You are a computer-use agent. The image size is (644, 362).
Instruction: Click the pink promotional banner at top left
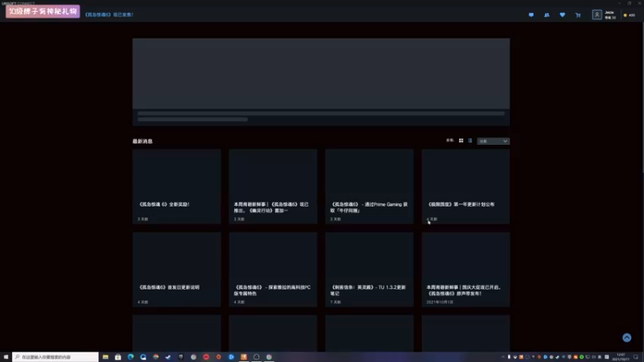coord(43,11)
